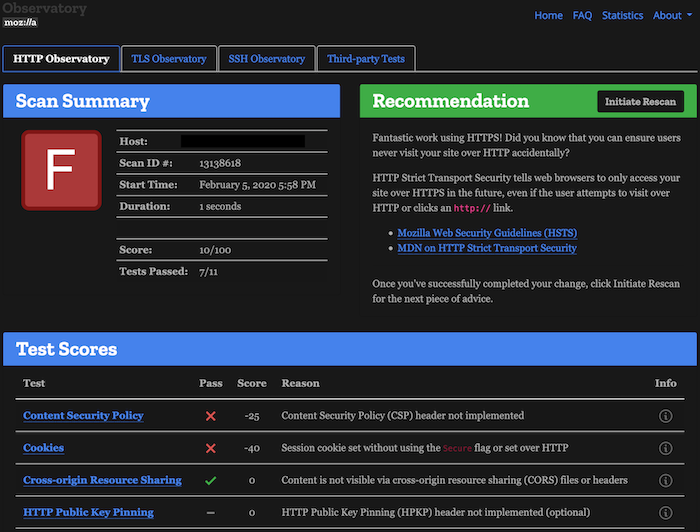Screen dimensions: 700x532
Task: Click the red Secure flag text
Action: tap(457, 448)
